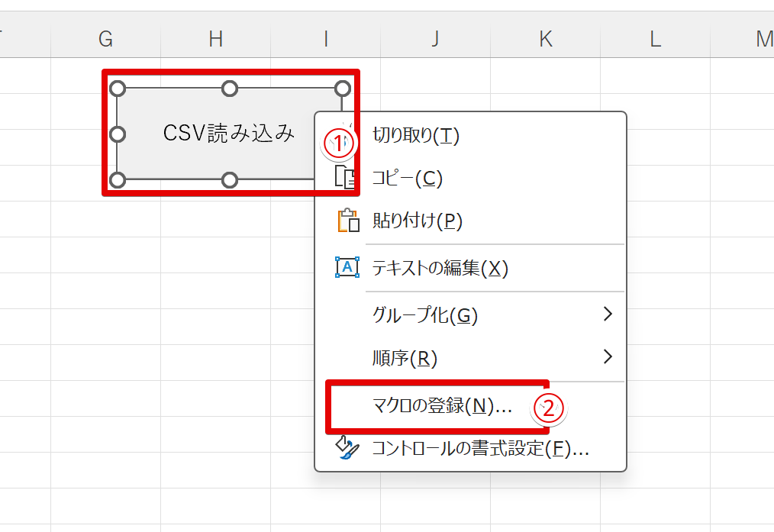This screenshot has height=532, width=774.
Task: Click the shape's bottom-left sizing handle
Action: tap(117, 181)
